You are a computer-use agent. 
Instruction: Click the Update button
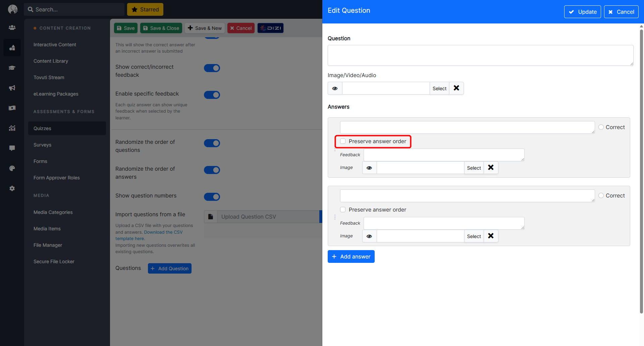pos(582,12)
